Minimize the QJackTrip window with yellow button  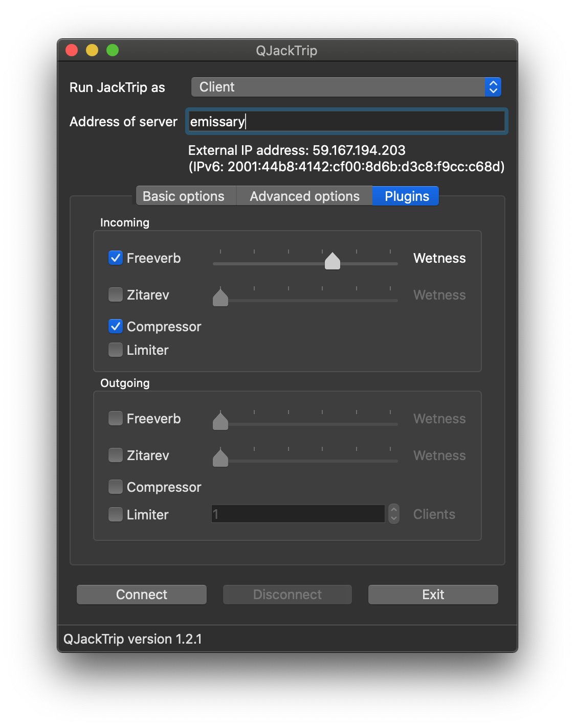92,50
